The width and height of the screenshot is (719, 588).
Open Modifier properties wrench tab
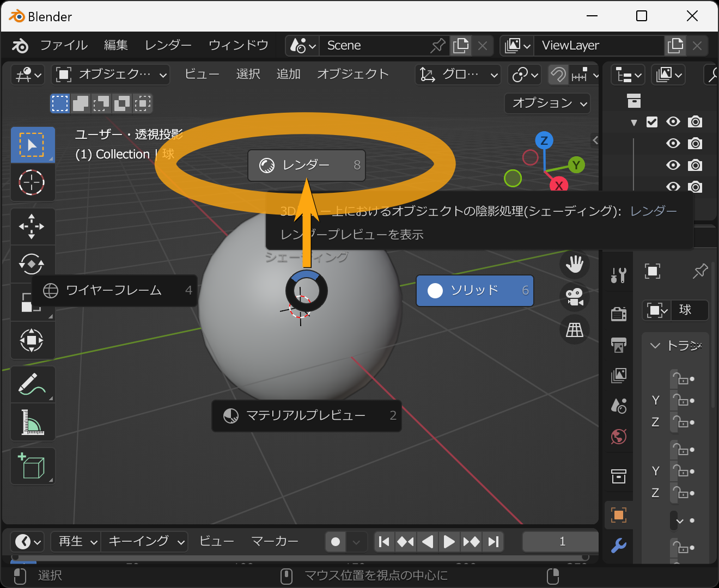(x=619, y=545)
